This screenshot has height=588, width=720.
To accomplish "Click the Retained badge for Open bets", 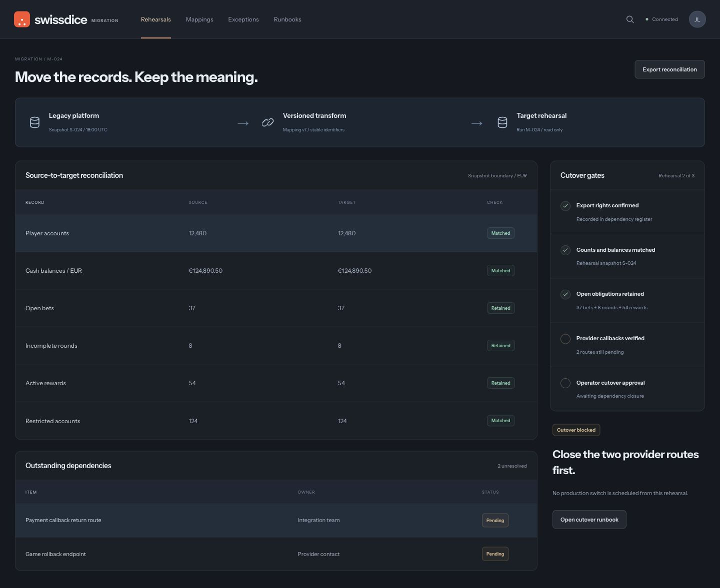I will click(x=500, y=308).
